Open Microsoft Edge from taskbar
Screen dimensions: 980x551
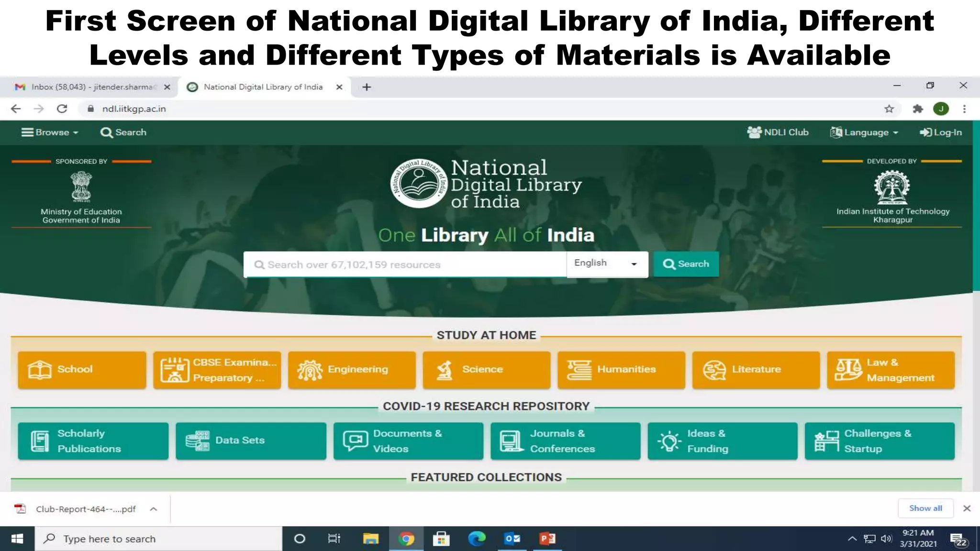click(477, 539)
